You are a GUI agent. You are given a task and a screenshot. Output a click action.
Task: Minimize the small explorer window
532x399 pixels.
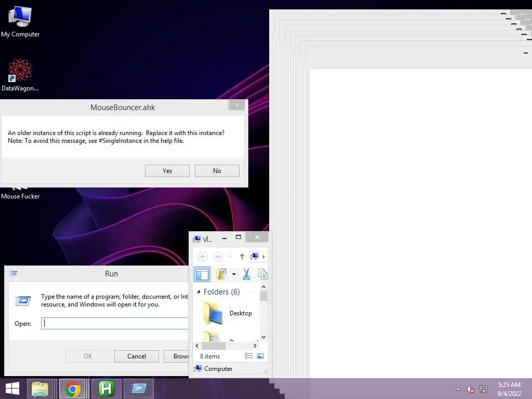[x=224, y=238]
